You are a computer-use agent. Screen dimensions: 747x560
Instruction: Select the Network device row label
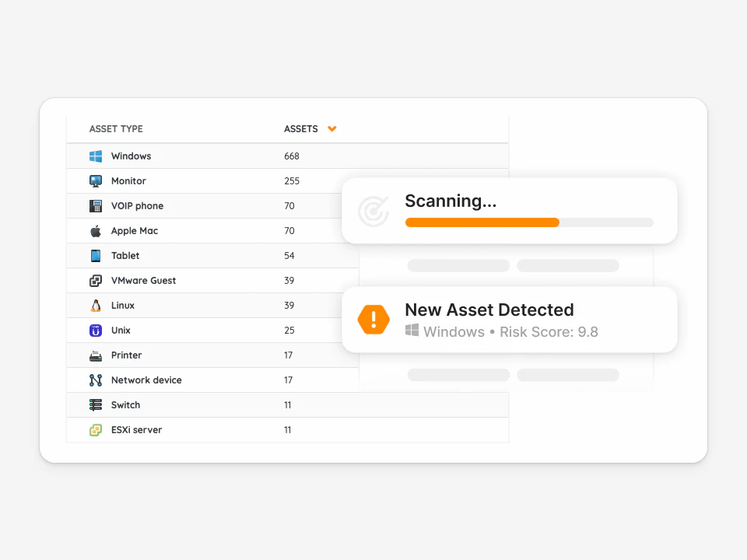click(x=146, y=380)
